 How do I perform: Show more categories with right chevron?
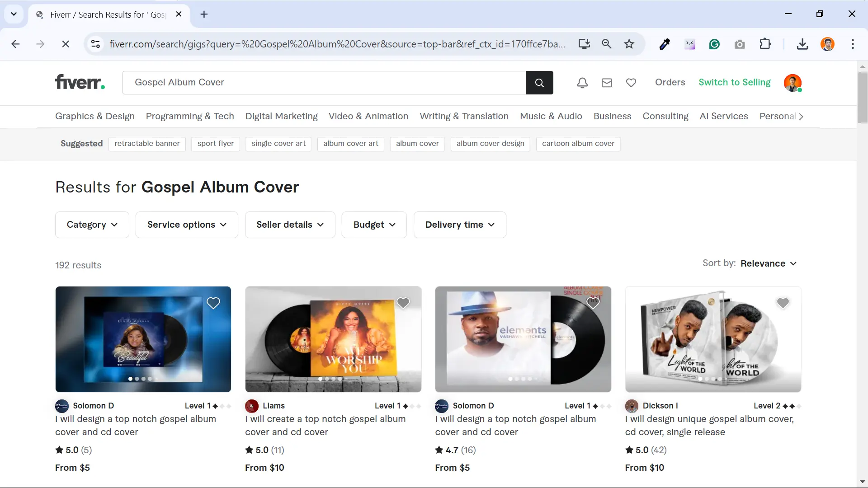click(801, 117)
